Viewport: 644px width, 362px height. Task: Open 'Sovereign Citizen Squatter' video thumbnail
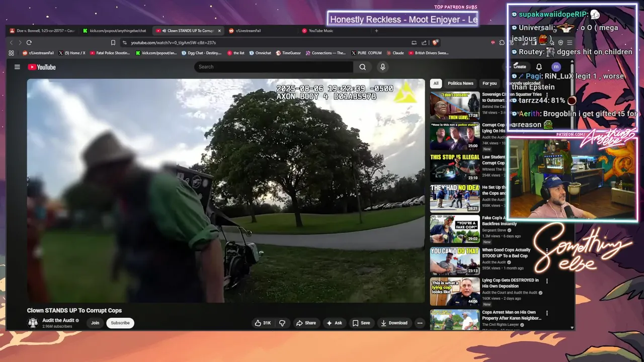click(455, 105)
